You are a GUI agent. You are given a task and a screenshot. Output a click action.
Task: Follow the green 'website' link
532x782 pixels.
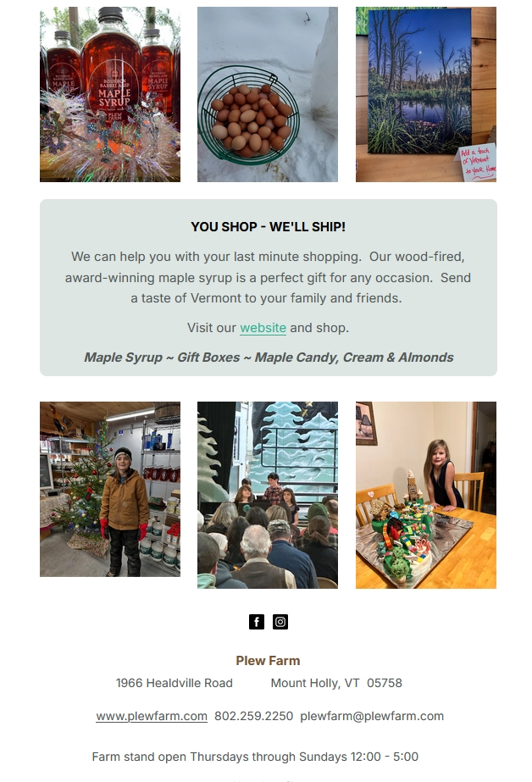tap(263, 328)
